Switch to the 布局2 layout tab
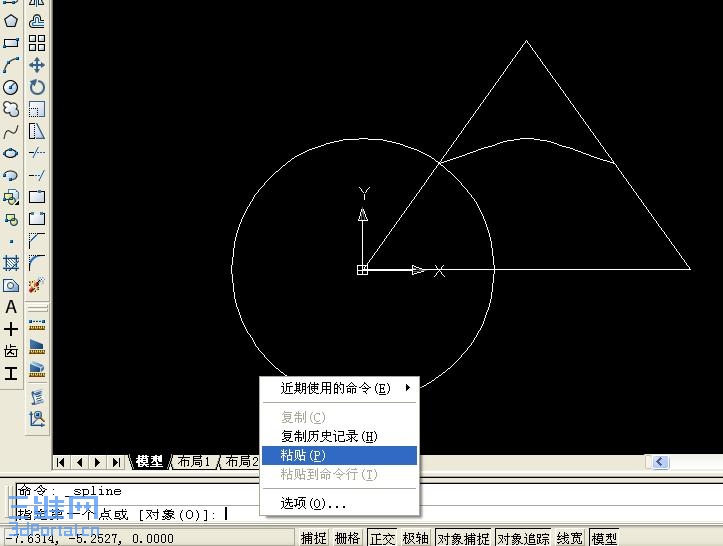Screen dimensions: 723x546 240,461
